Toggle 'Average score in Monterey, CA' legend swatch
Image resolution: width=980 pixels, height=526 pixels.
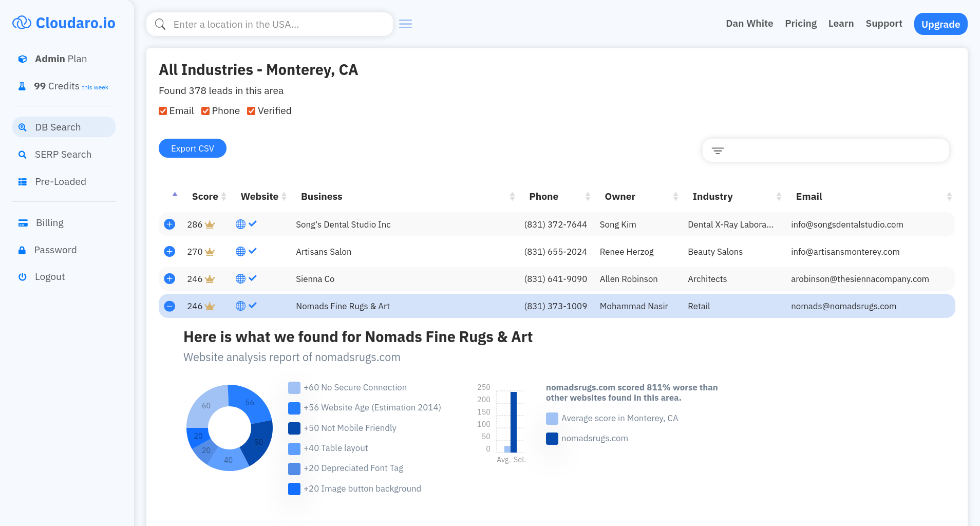click(x=552, y=419)
